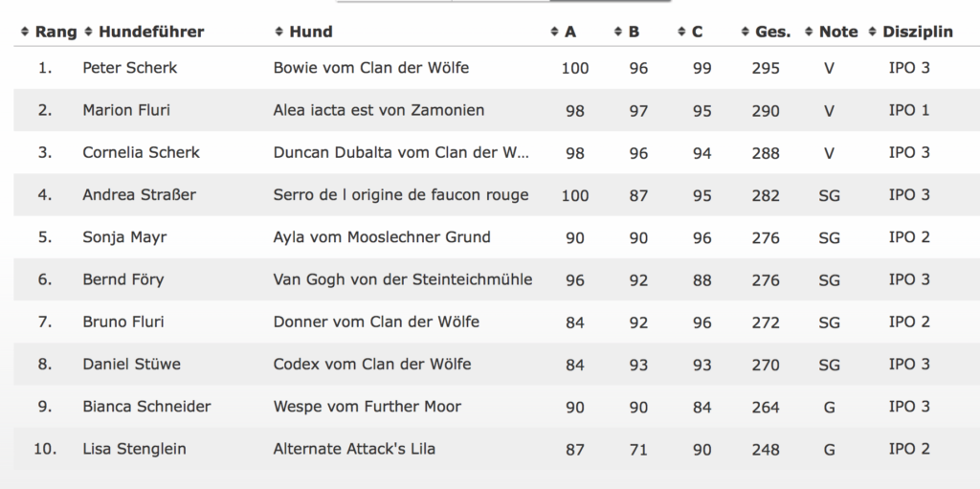Screen dimensions: 980x489
Task: Click sort arrows beside Hund header
Action: 279,32
